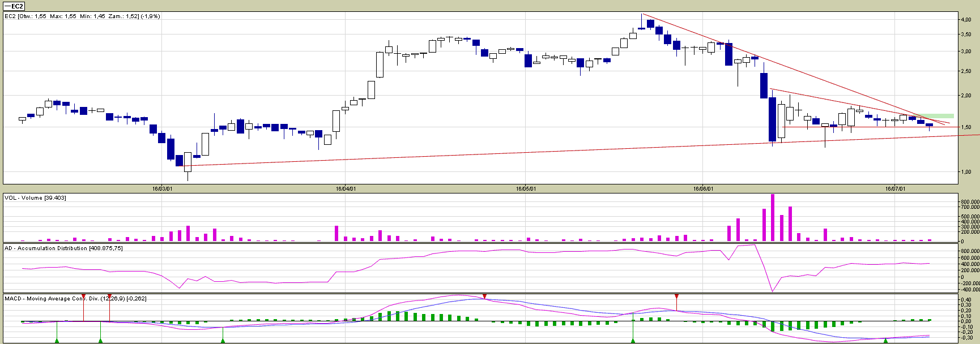
Task: Click the tallest magenta volume bar
Action: tap(773, 218)
